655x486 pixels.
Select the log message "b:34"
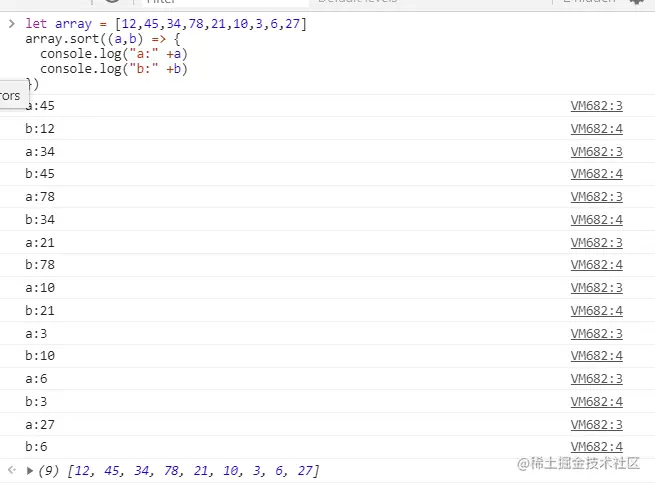(40, 220)
